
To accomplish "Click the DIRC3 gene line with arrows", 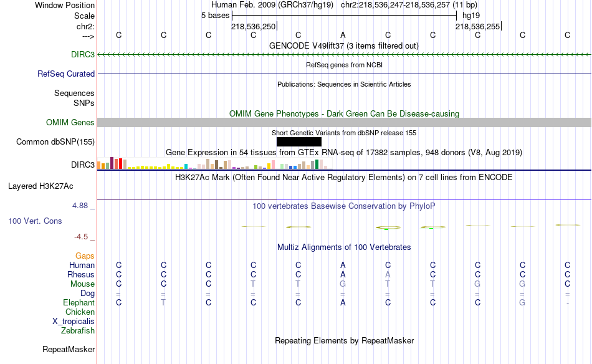I will pyautogui.click(x=345, y=55).
